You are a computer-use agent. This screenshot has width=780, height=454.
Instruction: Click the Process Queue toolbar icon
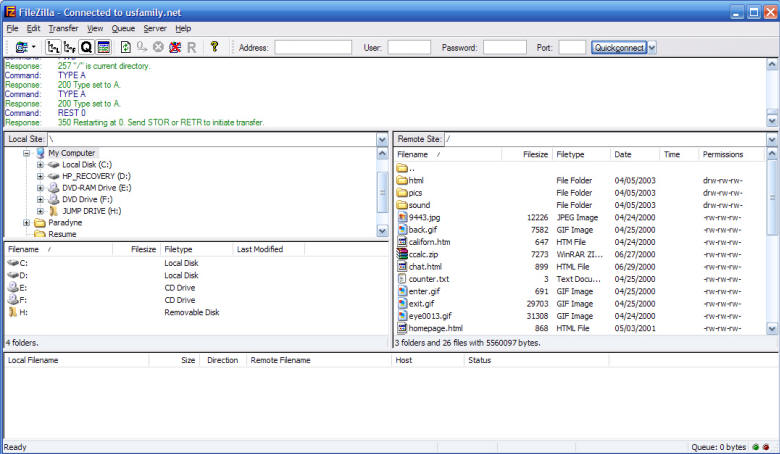coord(142,47)
